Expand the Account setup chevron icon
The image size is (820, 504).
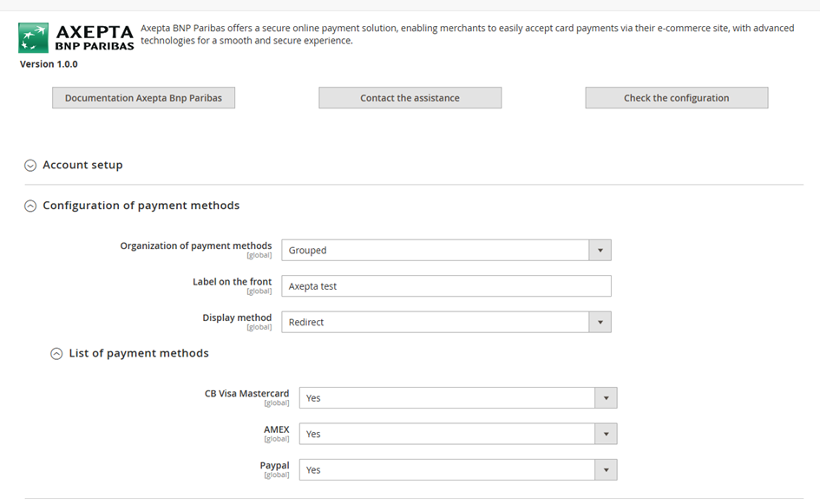[x=30, y=165]
